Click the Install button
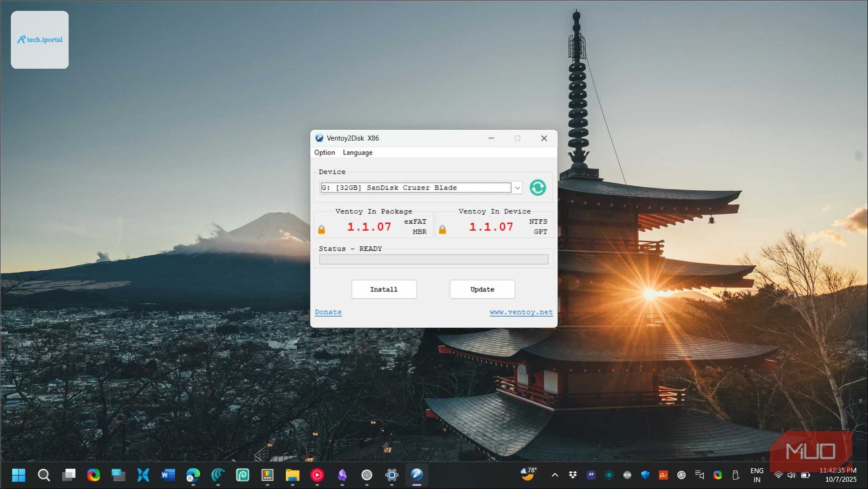The height and width of the screenshot is (489, 868). [x=384, y=289]
